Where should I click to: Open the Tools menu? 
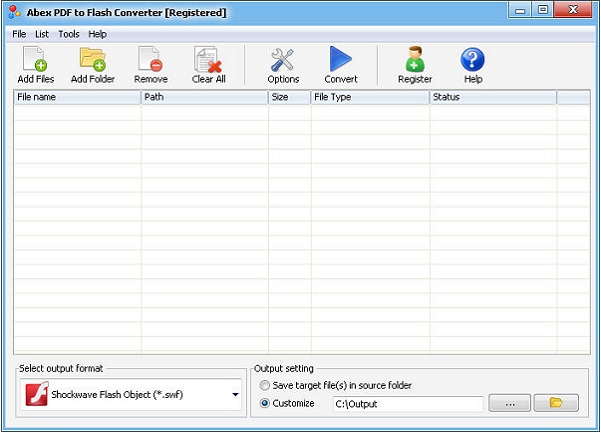pyautogui.click(x=68, y=34)
